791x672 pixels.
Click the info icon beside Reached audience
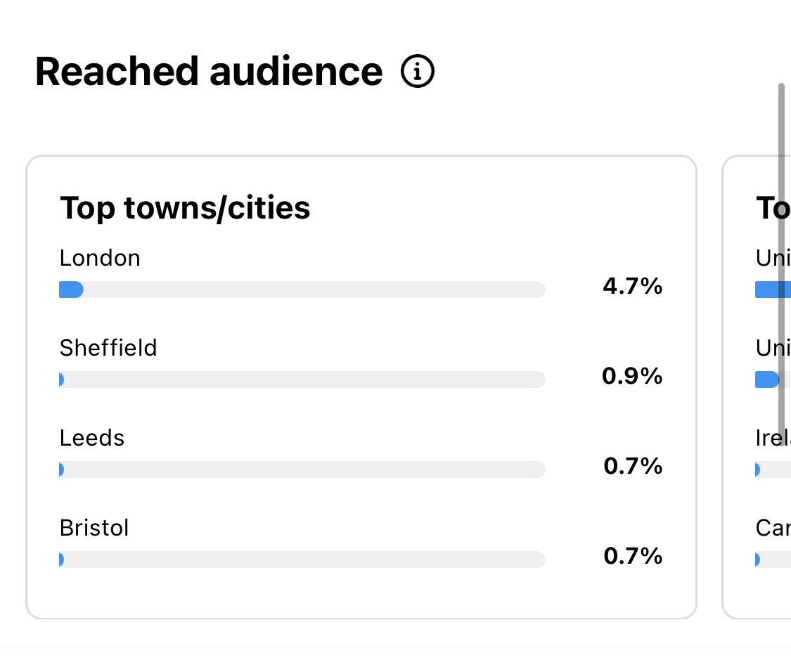pyautogui.click(x=418, y=72)
